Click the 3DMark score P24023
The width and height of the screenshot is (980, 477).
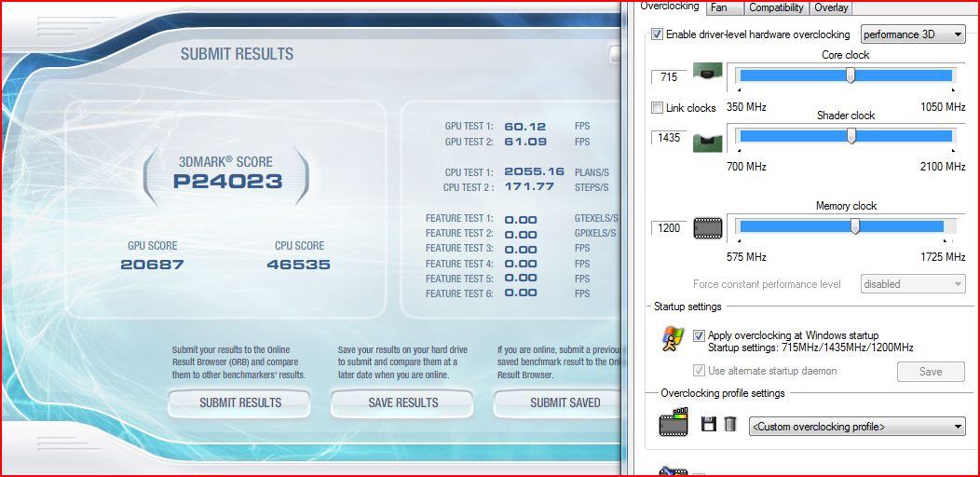[227, 182]
